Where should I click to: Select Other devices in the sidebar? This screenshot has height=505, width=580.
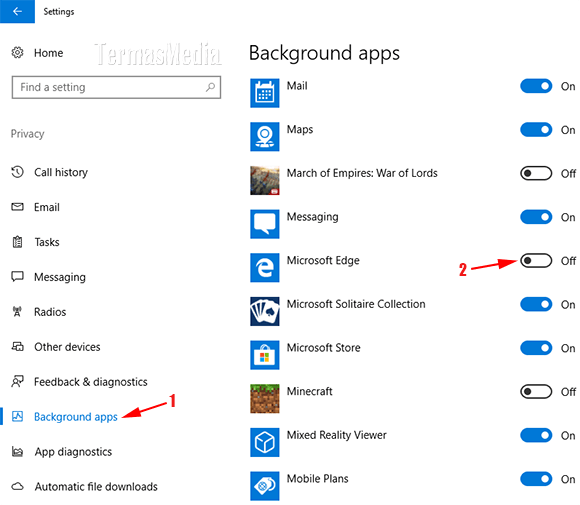[67, 347]
